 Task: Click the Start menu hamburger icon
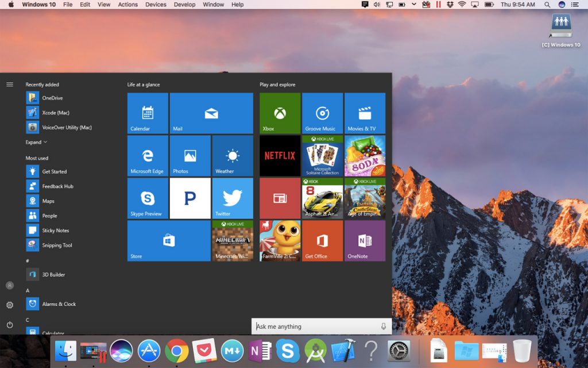pos(10,85)
